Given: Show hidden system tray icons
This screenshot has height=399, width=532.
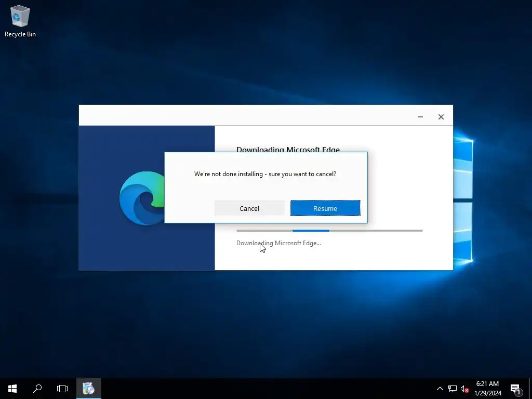Looking at the screenshot, I should [x=440, y=389].
